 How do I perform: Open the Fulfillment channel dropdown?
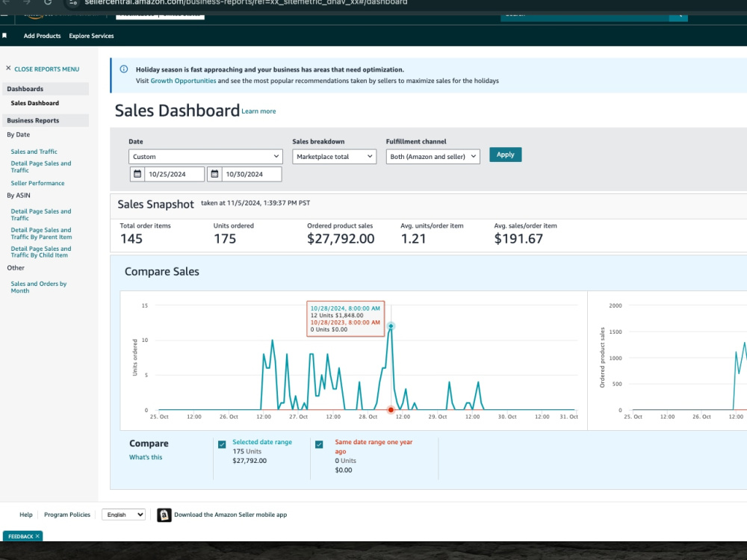coord(433,157)
